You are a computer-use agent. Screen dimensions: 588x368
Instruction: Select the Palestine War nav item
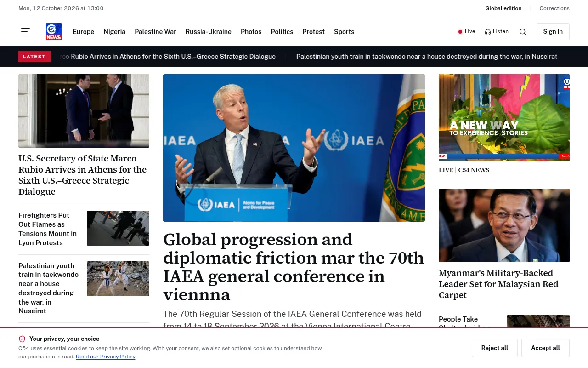tap(155, 32)
